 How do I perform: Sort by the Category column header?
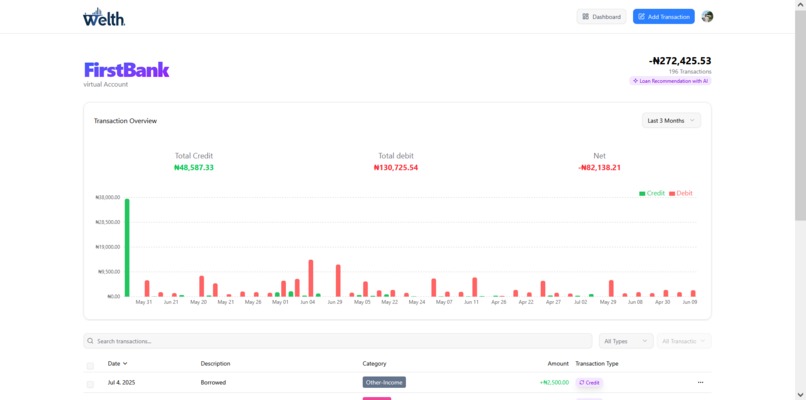(374, 363)
